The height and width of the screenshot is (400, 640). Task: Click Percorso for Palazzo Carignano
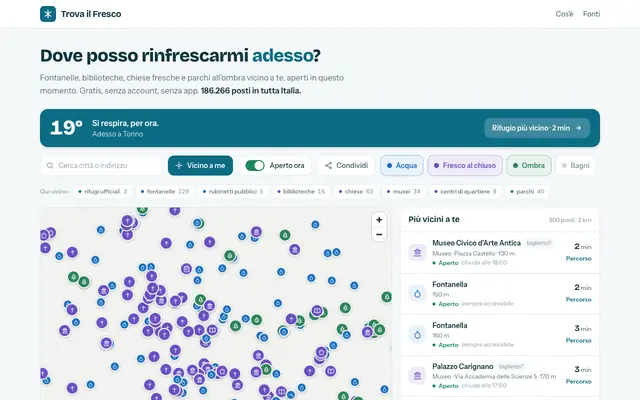tap(578, 381)
